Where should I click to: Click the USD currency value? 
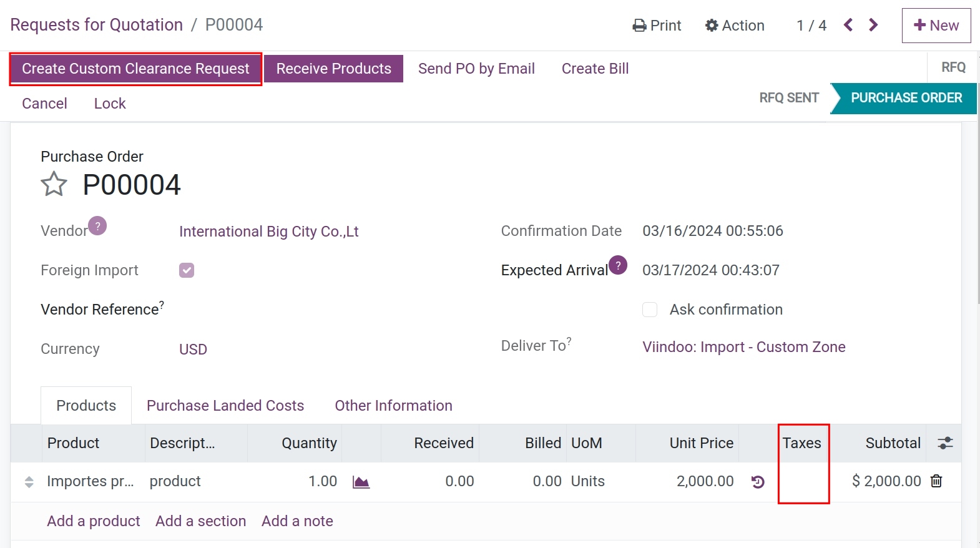[193, 350]
